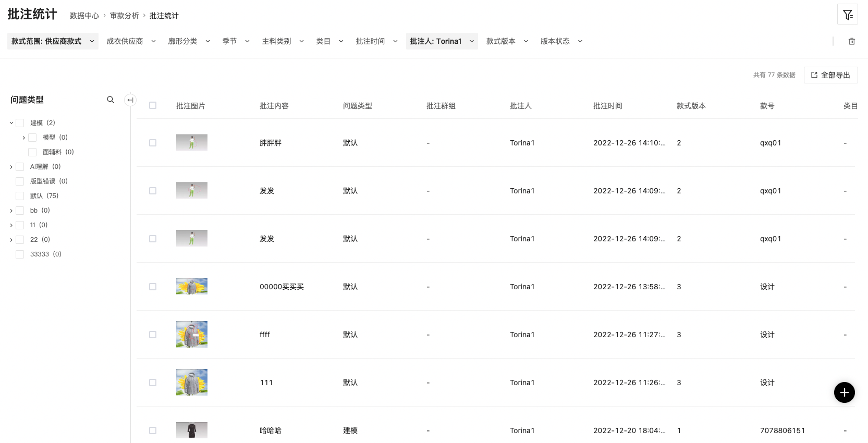Click the trash icon to clear filters
This screenshot has width=868, height=443.
click(x=852, y=41)
